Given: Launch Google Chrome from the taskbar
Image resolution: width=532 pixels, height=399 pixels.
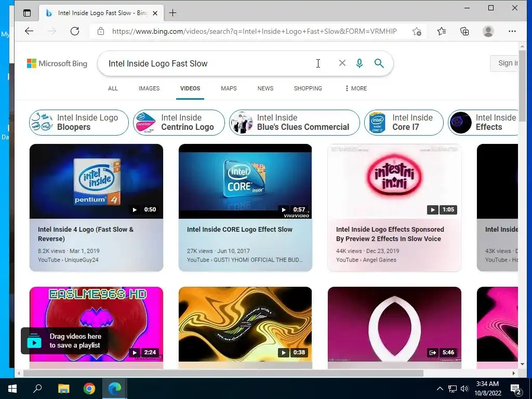Looking at the screenshot, I should pyautogui.click(x=89, y=389).
